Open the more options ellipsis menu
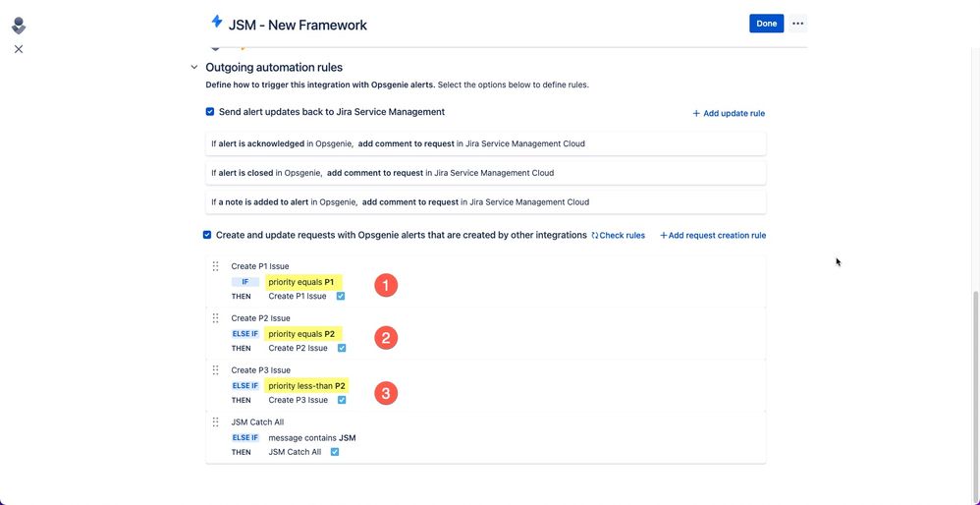980x505 pixels. click(797, 24)
